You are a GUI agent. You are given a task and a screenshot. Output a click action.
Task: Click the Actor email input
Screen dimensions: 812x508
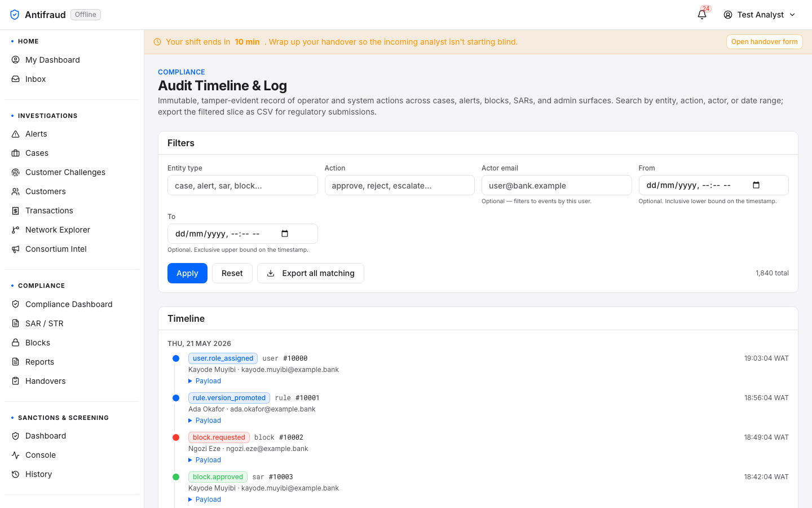click(557, 185)
